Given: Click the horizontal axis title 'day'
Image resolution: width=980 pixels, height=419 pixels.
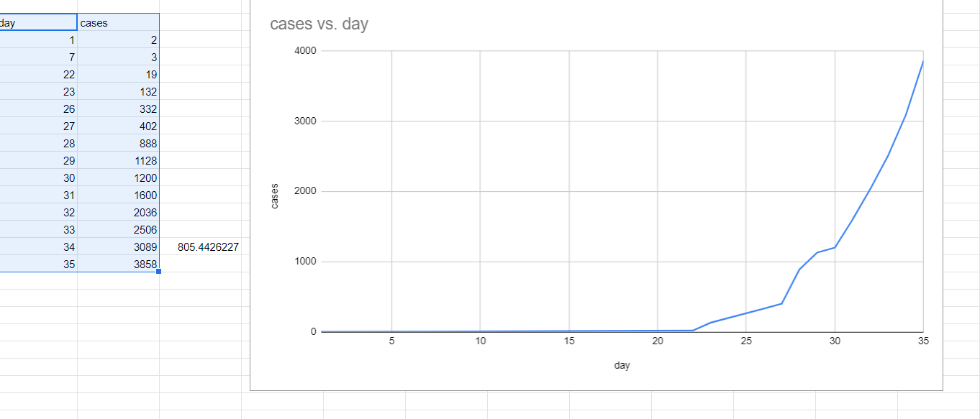Looking at the screenshot, I should [x=622, y=365].
